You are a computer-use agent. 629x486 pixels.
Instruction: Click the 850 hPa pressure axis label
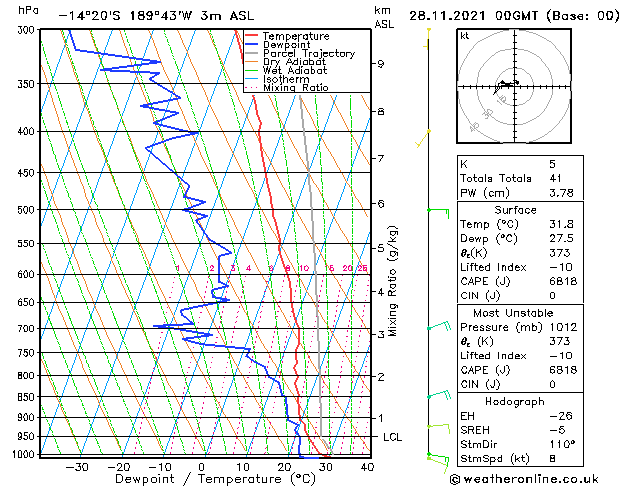tap(28, 397)
